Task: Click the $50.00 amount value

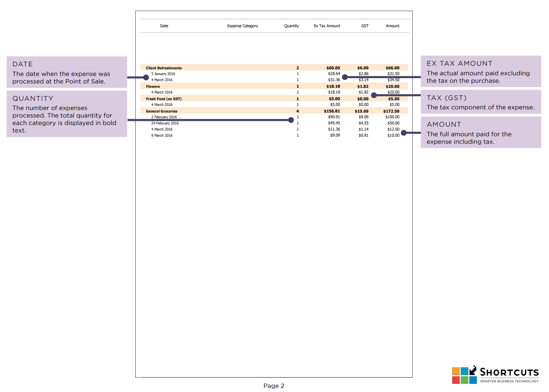Action: (393, 123)
